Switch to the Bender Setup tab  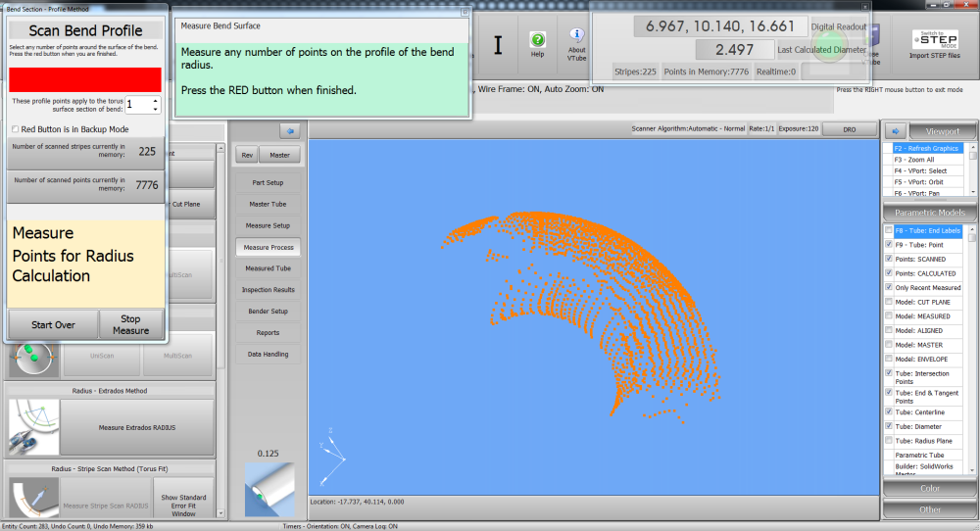coord(267,312)
